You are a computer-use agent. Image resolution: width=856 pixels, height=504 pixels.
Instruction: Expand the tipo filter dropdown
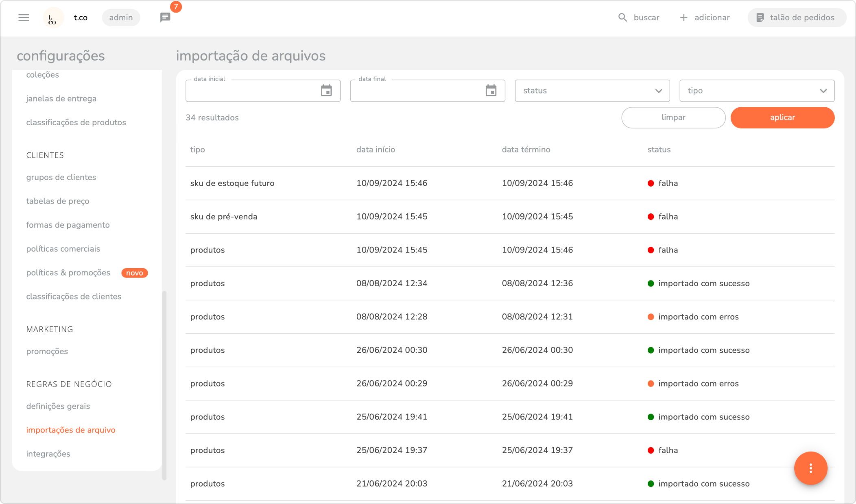tap(757, 91)
